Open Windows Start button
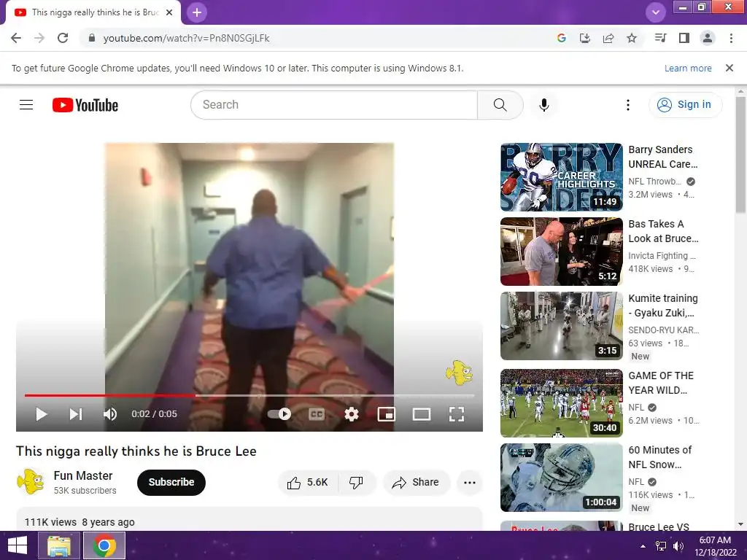The width and height of the screenshot is (747, 560). pos(18,545)
